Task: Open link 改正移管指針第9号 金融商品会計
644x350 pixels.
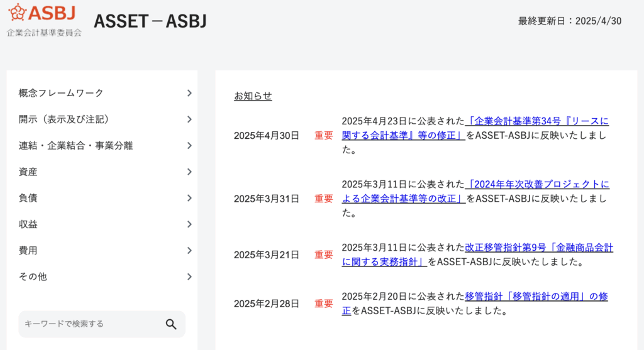Action: tap(477, 254)
